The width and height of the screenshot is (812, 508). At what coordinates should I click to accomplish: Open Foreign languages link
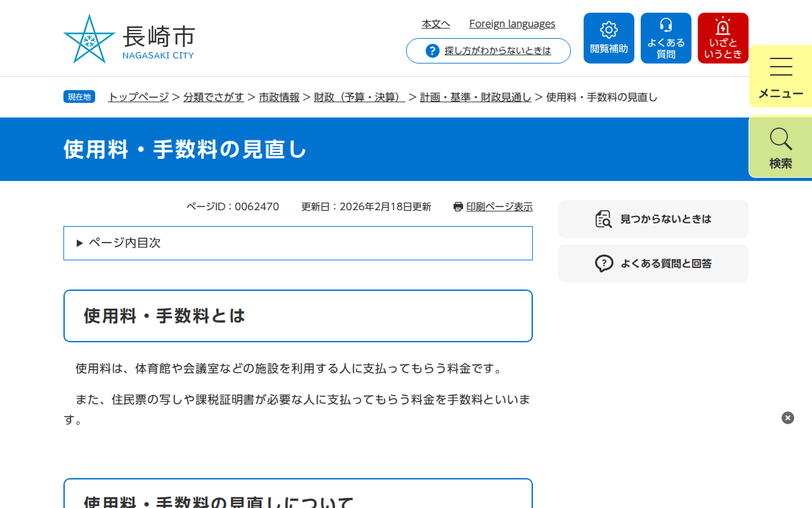512,24
